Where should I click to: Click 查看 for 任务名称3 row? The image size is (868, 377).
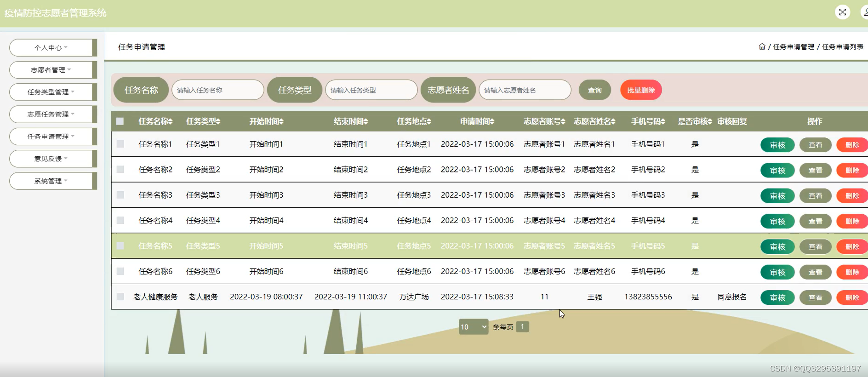pyautogui.click(x=815, y=196)
